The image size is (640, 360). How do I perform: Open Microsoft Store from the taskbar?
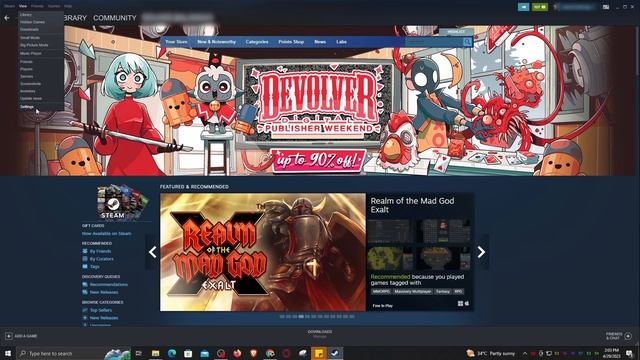[x=188, y=353]
